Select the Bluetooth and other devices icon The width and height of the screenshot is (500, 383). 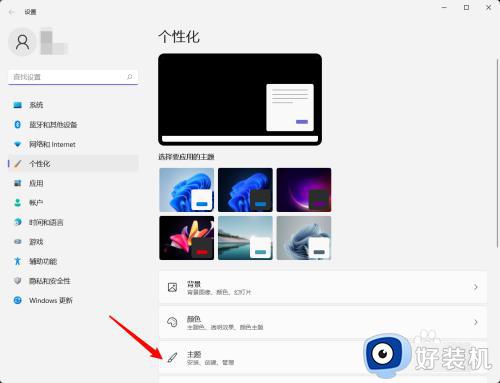tap(17, 124)
